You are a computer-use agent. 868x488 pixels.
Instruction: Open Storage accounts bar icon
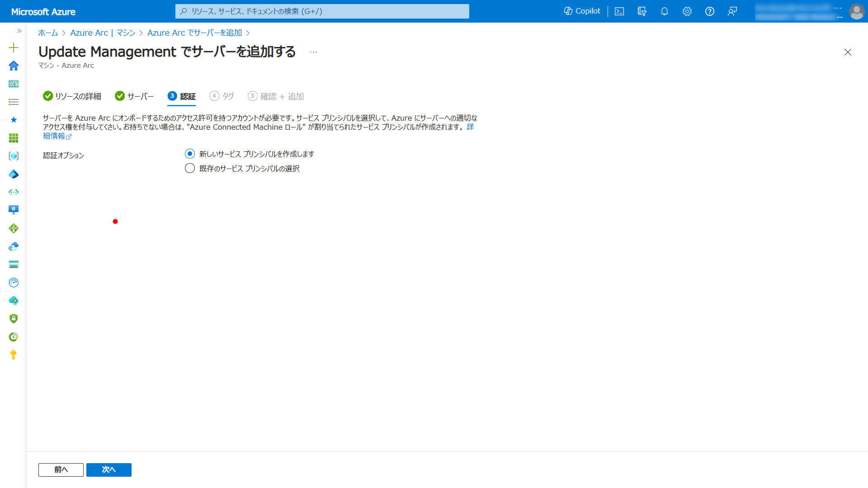[14, 264]
